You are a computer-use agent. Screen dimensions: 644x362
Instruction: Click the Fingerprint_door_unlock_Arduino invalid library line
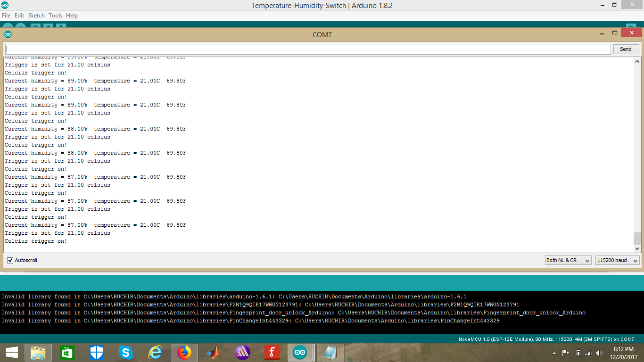[x=293, y=313]
